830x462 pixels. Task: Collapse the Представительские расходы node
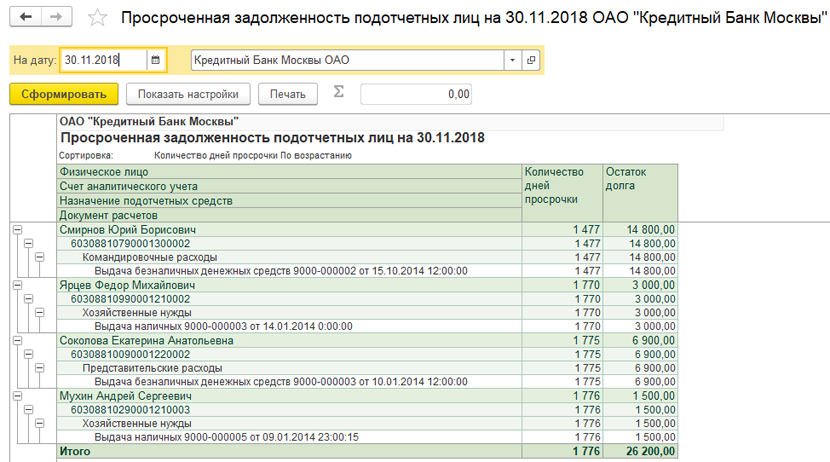40,368
